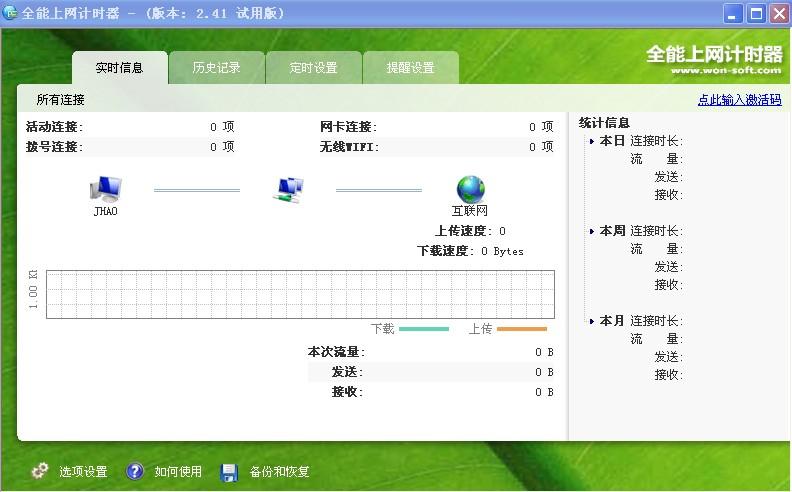Click the 无线WIFI label
Screen dimensions: 792x492
click(x=350, y=147)
